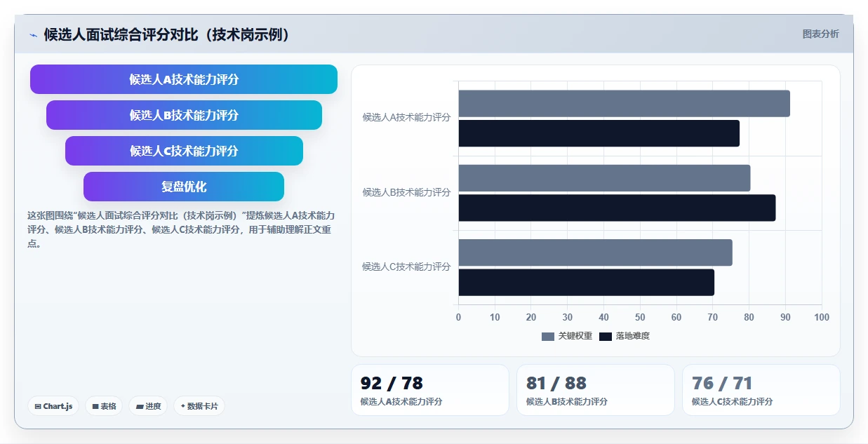Click the description paragraph starting 这张图围绕
This screenshot has height=444, width=868.
[x=181, y=229]
